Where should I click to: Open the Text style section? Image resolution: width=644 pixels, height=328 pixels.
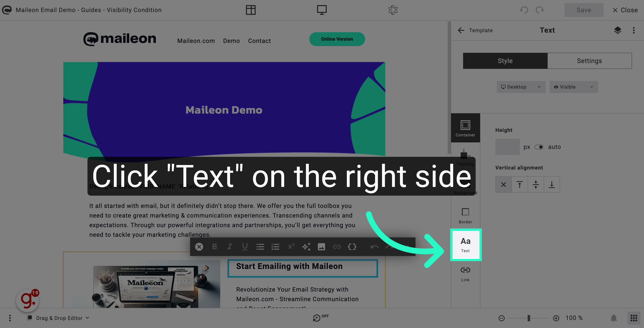point(466,245)
